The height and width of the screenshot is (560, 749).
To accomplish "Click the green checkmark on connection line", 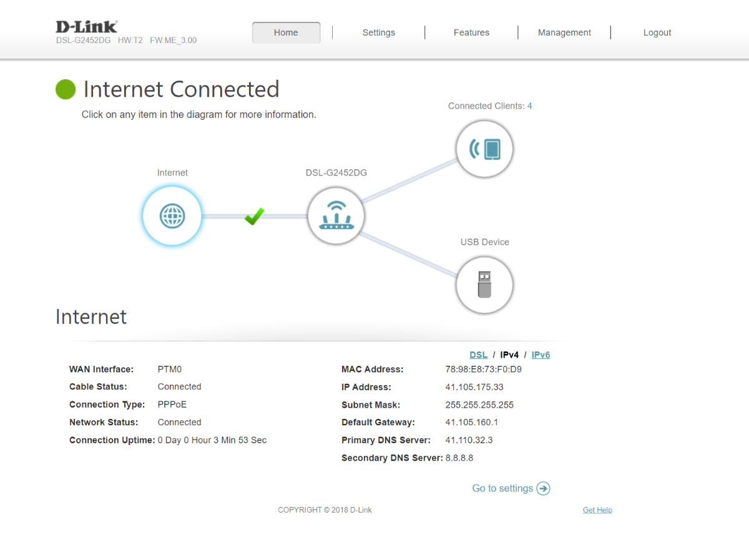I will pyautogui.click(x=254, y=216).
